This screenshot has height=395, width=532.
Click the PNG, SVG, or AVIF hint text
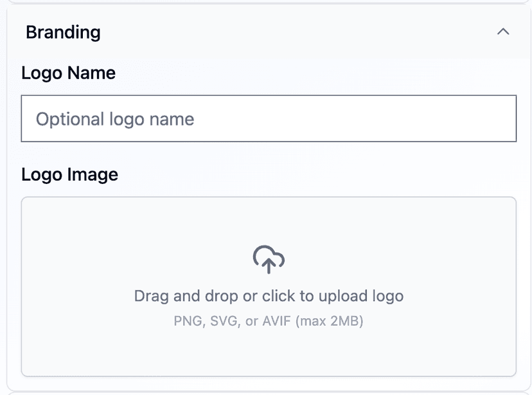coord(233,320)
